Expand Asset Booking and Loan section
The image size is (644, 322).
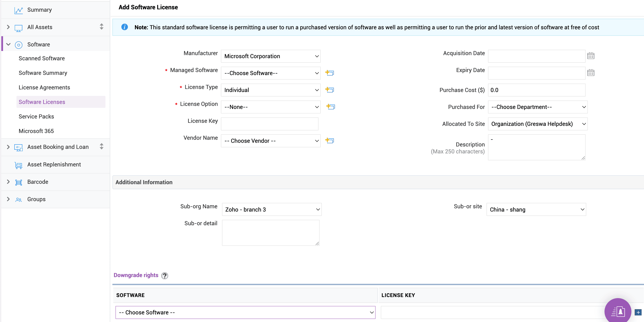tap(8, 147)
